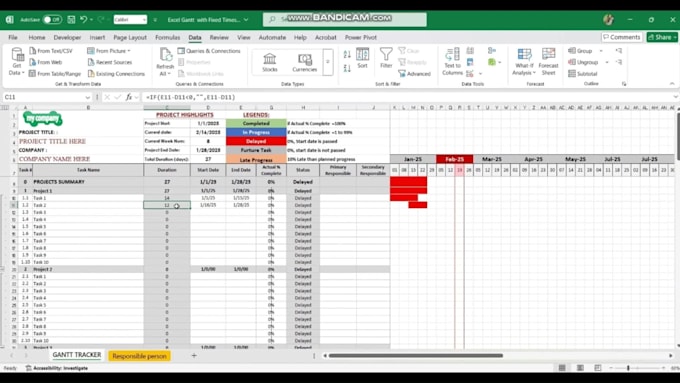Open the Get Data menu
Image resolution: width=680 pixels, height=383 pixels.
click(17, 62)
